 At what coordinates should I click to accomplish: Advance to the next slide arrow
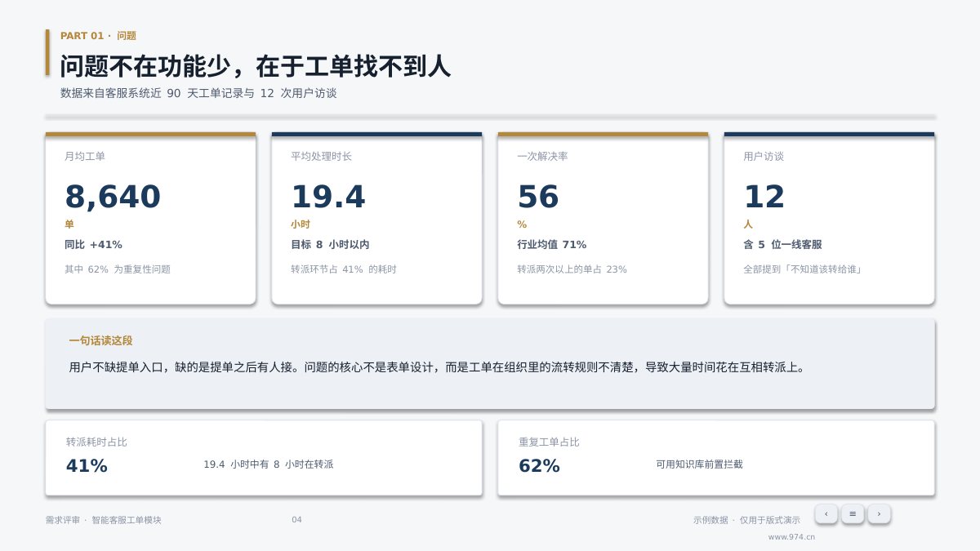[x=879, y=513]
